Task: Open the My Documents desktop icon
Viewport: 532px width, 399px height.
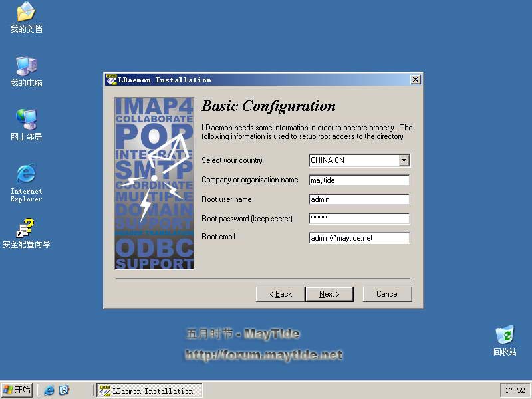Action: pos(26,13)
